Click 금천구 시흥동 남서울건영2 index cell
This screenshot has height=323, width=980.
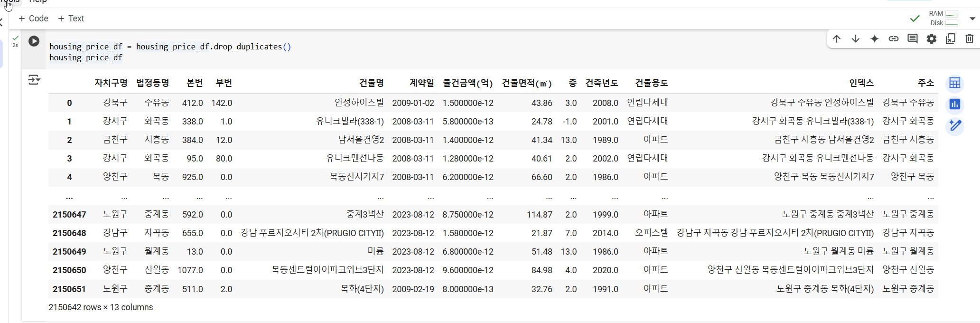coord(824,140)
